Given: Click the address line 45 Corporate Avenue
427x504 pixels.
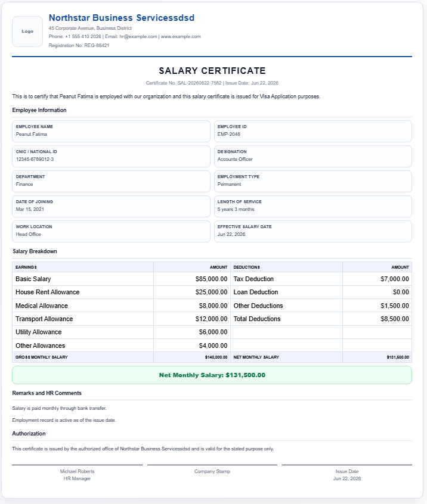Looking at the screenshot, I should (90, 28).
